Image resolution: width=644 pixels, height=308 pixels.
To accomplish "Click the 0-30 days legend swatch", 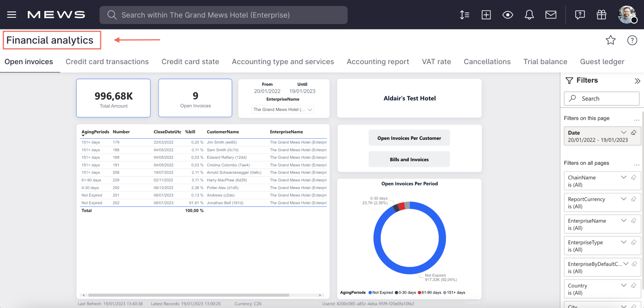I will (x=396, y=293).
